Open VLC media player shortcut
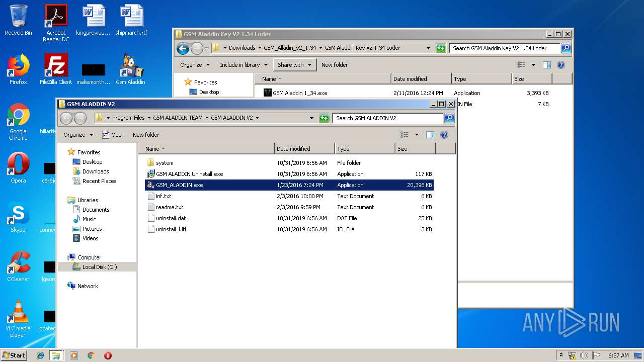The image size is (644, 362). tap(18, 319)
